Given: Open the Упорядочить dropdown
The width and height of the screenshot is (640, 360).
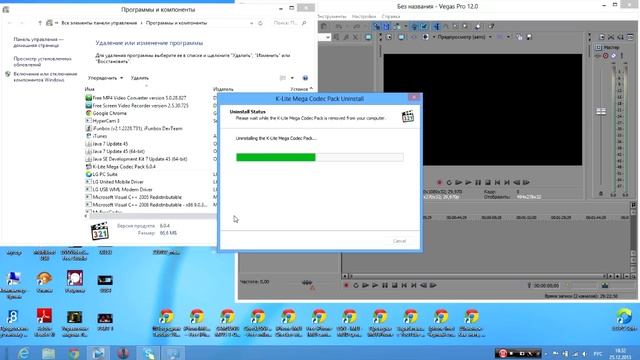Looking at the screenshot, I should [105, 78].
